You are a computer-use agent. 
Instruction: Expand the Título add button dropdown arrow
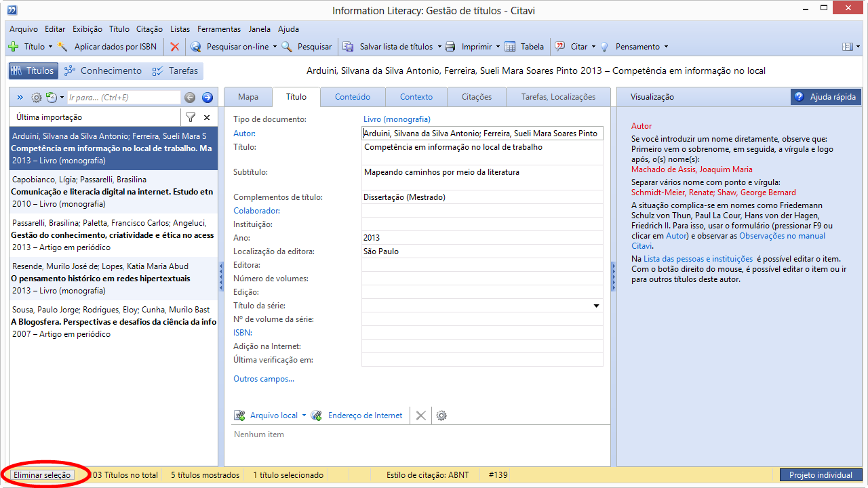coord(50,47)
